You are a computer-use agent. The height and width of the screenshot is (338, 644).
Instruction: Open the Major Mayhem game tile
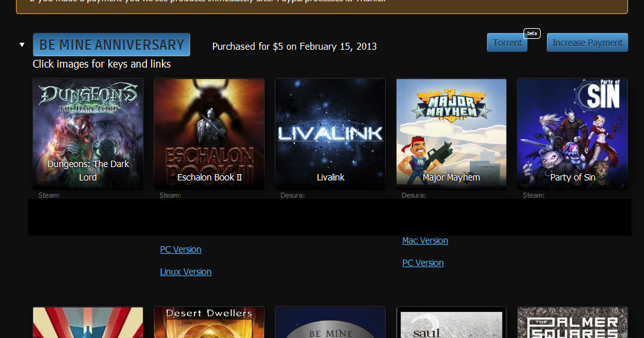(451, 134)
